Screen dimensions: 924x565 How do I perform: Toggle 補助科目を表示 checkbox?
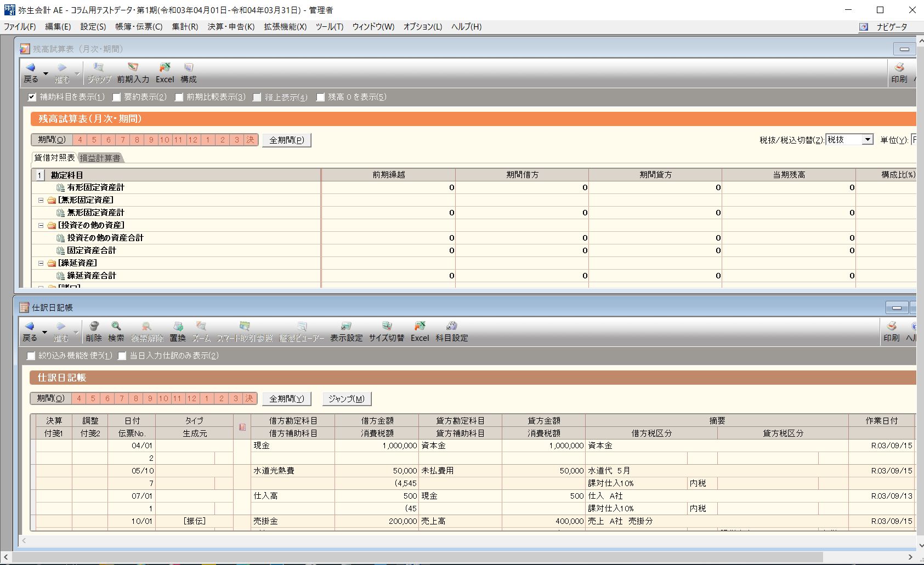click(x=32, y=97)
